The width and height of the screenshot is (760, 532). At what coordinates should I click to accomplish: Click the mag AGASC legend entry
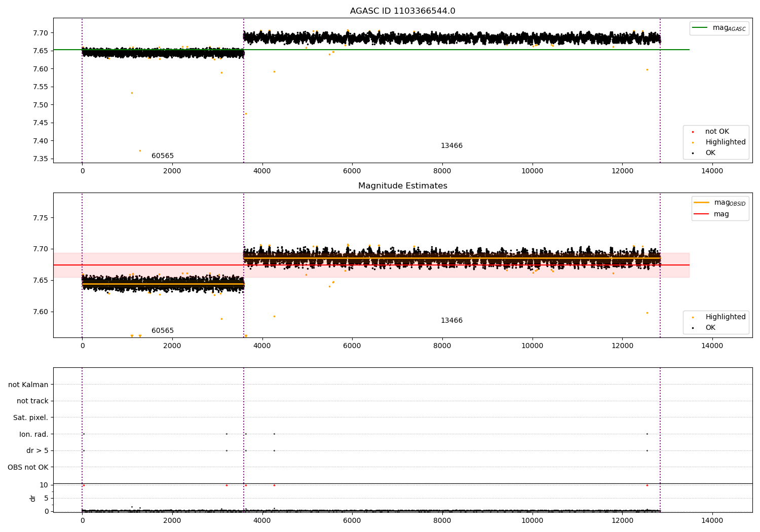(719, 28)
